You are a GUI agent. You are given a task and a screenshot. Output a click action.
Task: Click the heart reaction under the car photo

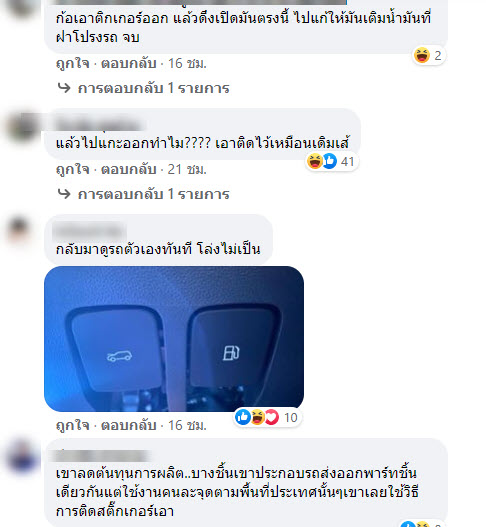click(272, 417)
